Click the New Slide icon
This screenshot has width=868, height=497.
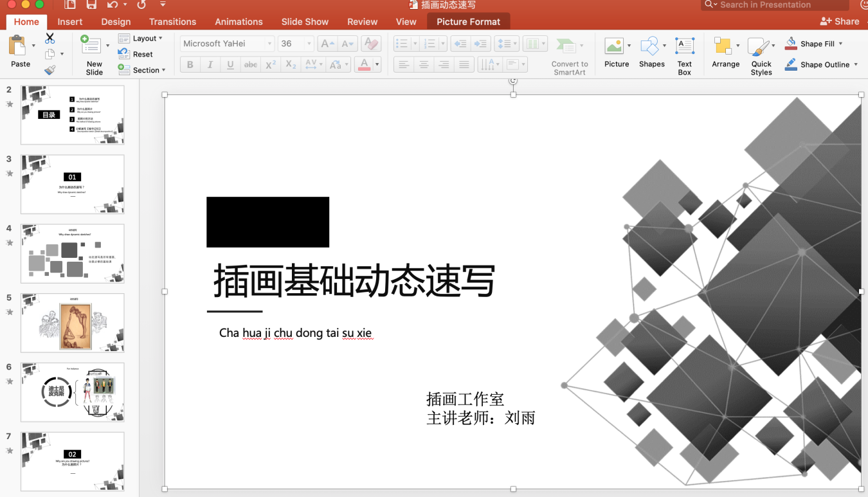[x=91, y=47]
